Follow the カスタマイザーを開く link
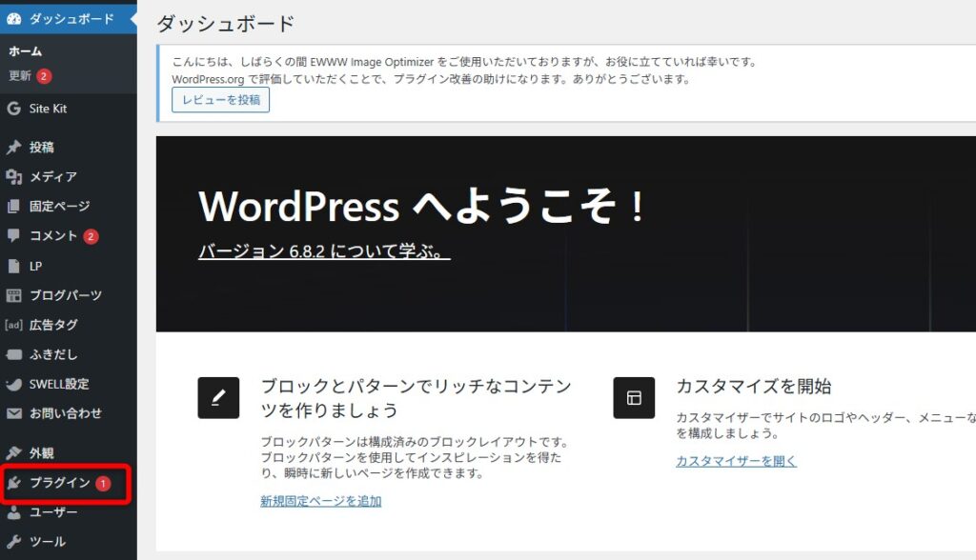This screenshot has height=560, width=976. pyautogui.click(x=737, y=461)
